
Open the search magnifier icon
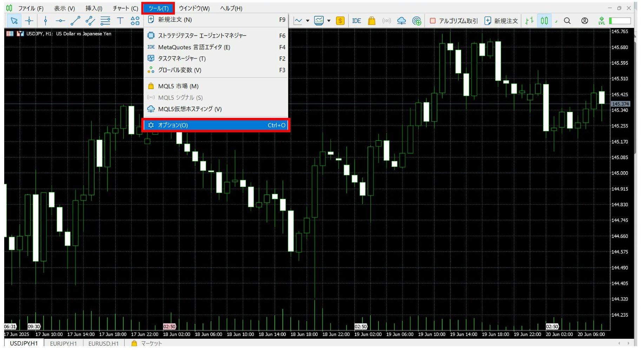(567, 21)
